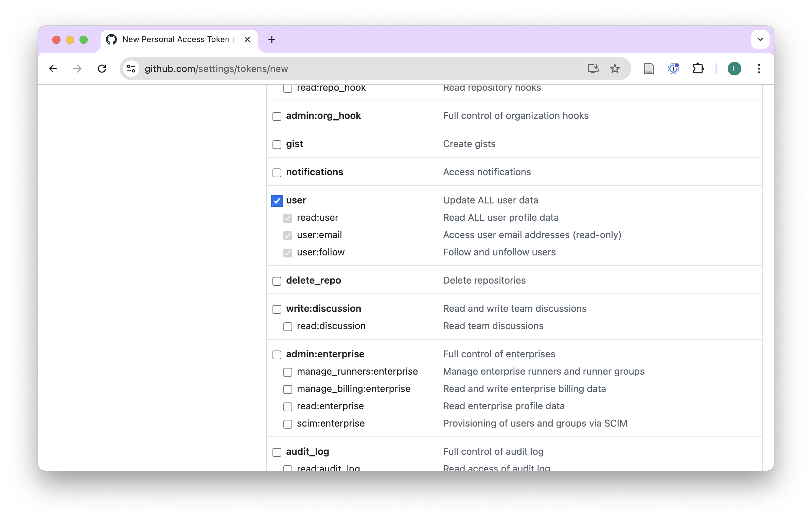Click the install app icon in address bar
This screenshot has width=812, height=521.
click(x=593, y=69)
